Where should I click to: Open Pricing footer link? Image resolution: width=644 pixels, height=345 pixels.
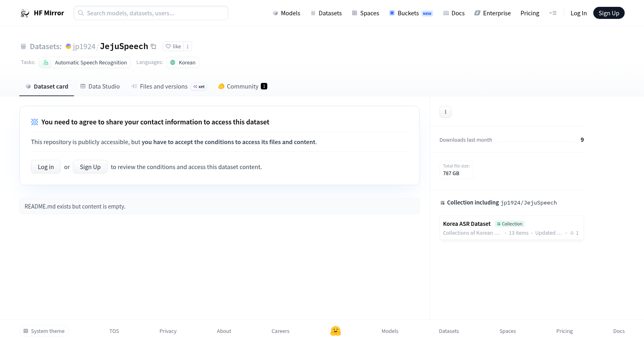pyautogui.click(x=564, y=331)
